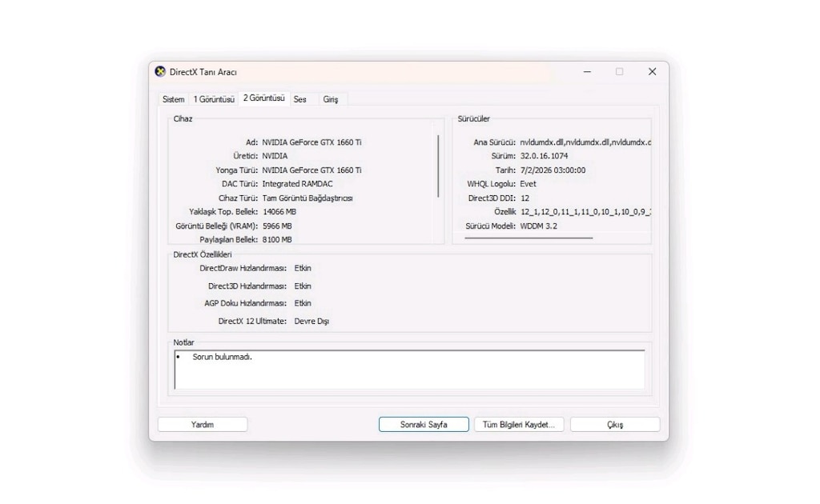
Task: Click the DirectX 12 Ultimate Devre Dışı value
Action: click(x=312, y=322)
